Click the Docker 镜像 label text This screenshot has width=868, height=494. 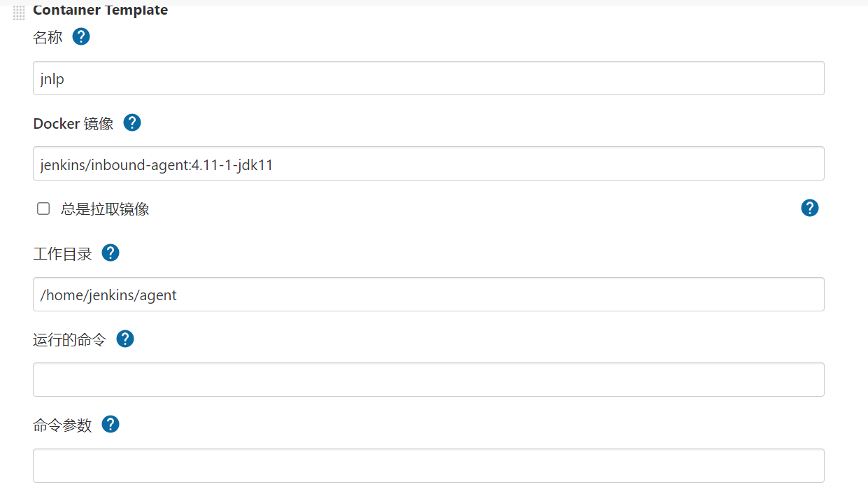(x=73, y=124)
